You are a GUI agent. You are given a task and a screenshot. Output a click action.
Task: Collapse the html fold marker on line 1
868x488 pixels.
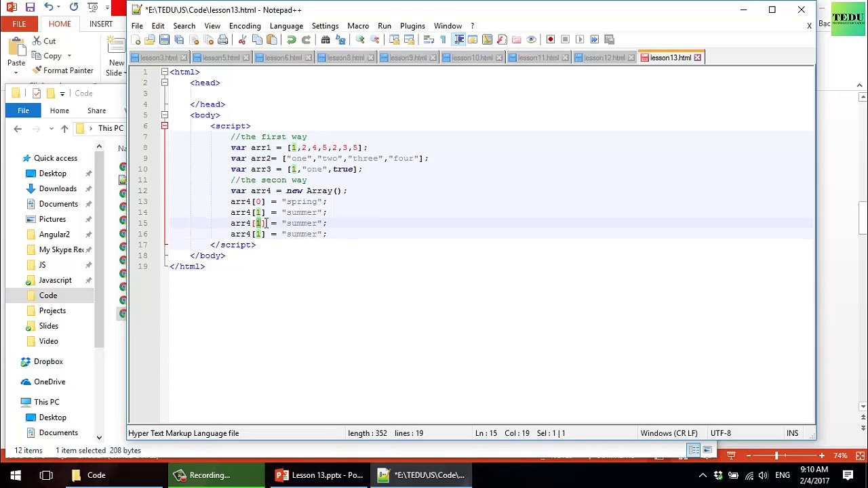[164, 72]
